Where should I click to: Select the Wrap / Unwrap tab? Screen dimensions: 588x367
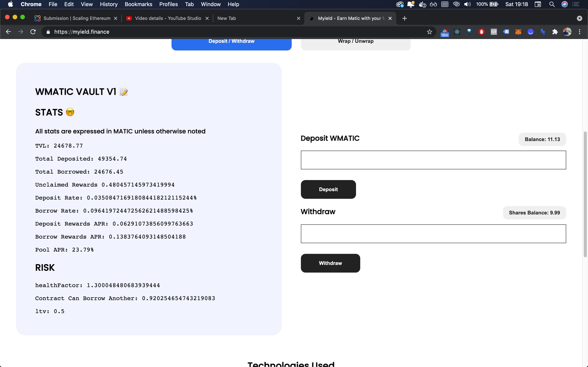pos(355,41)
